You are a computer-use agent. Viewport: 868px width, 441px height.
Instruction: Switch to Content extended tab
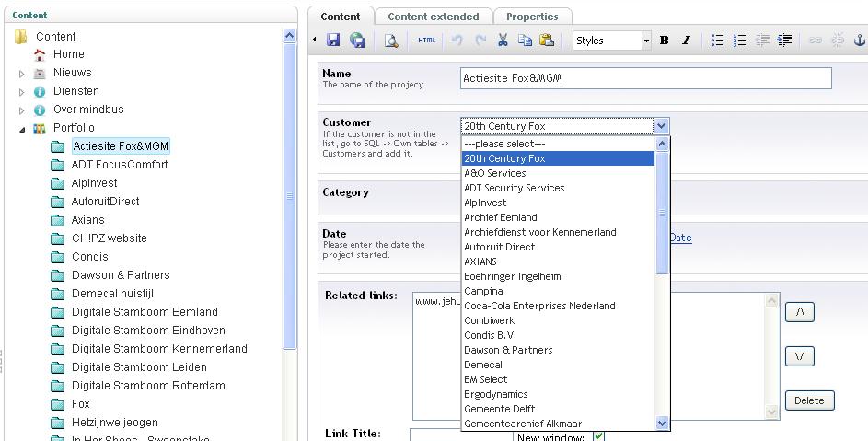434,17
